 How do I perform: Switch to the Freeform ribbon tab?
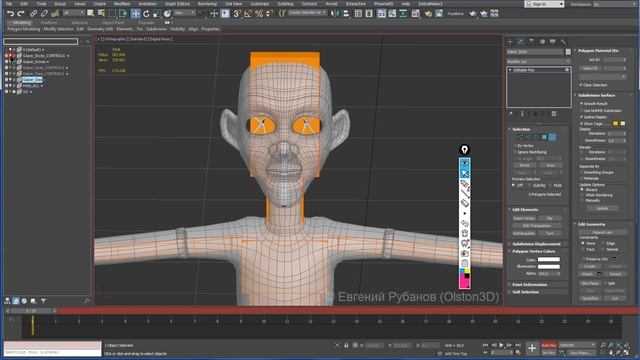point(49,23)
